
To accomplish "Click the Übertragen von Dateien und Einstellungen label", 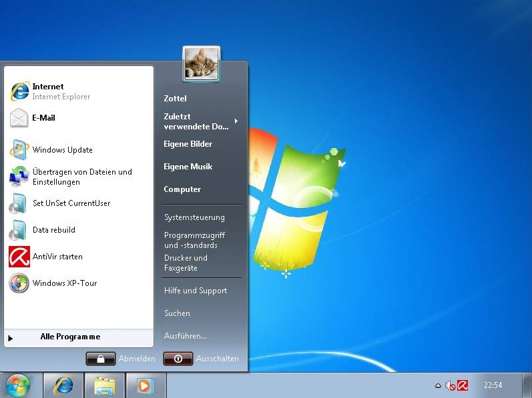I will (82, 177).
